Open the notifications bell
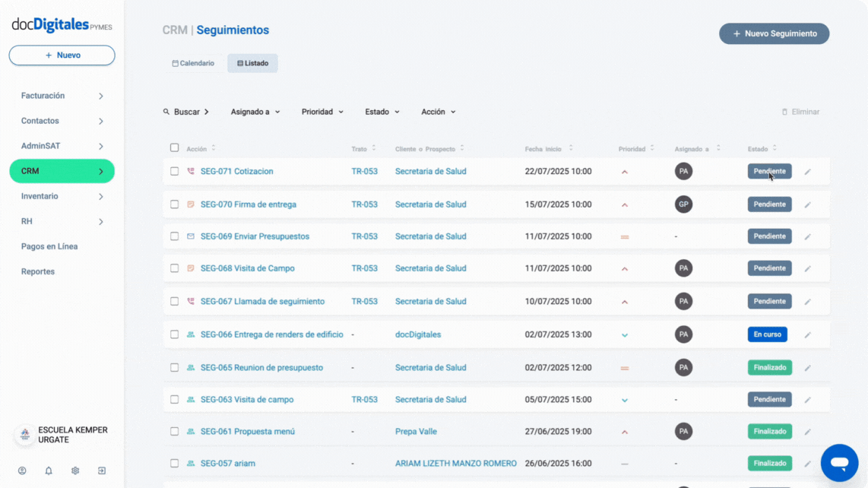The height and width of the screenshot is (488, 868). coord(49,471)
